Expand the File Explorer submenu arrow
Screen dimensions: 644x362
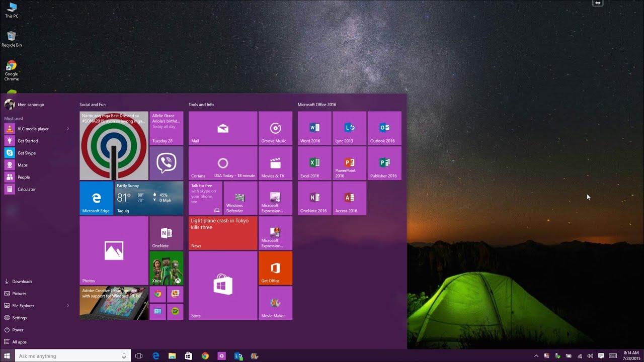68,306
